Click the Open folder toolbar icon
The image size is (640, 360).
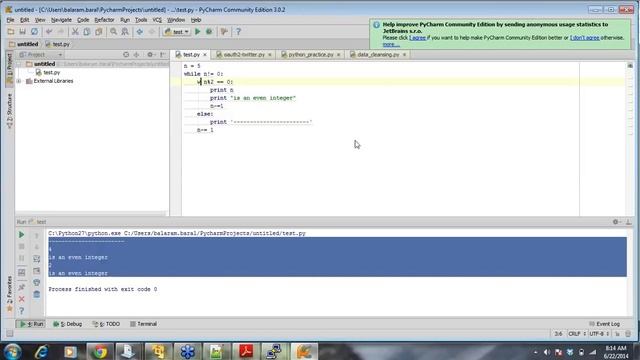click(11, 32)
